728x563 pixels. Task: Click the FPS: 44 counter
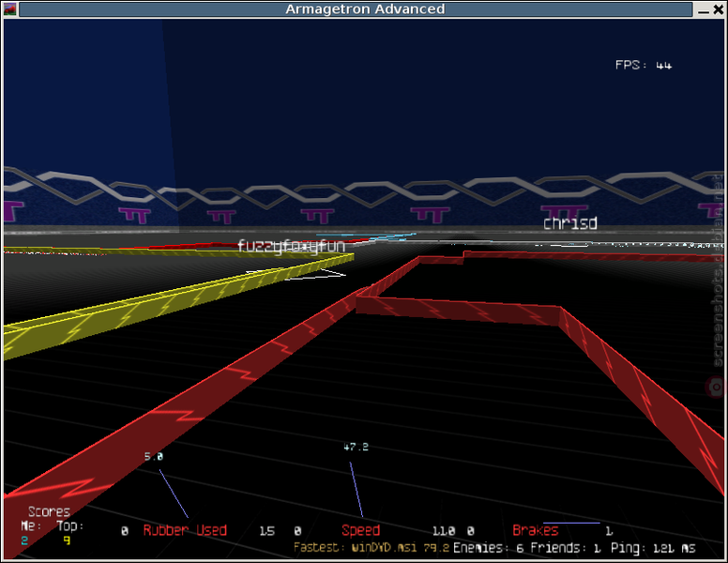[x=643, y=65]
